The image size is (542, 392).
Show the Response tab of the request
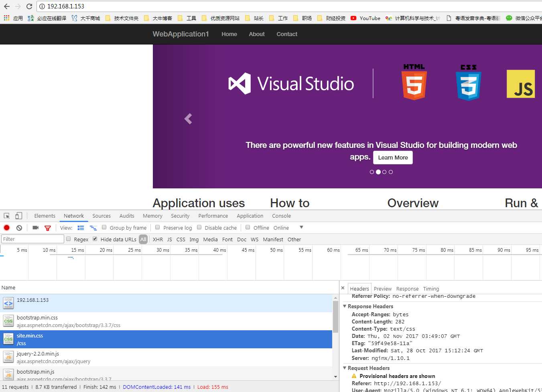tap(407, 289)
